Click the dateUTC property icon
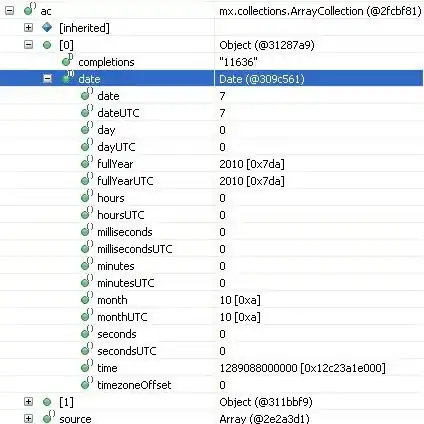 tap(87, 111)
